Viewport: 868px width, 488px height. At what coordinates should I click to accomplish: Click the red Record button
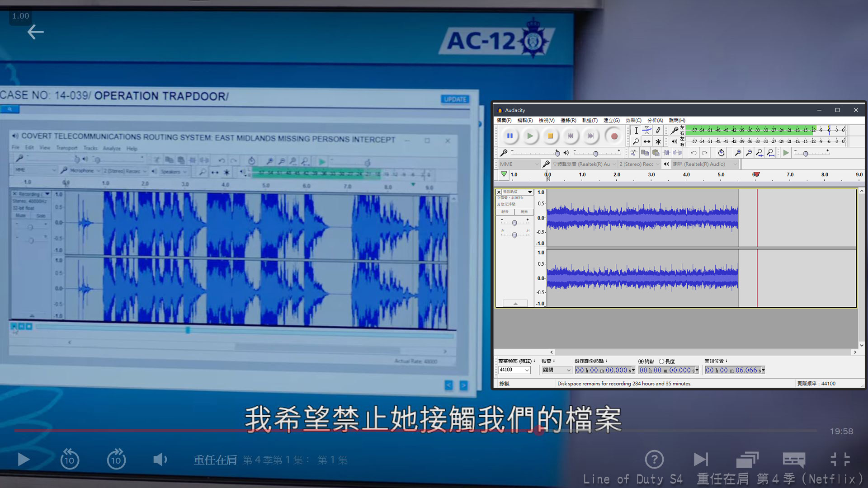[614, 136]
